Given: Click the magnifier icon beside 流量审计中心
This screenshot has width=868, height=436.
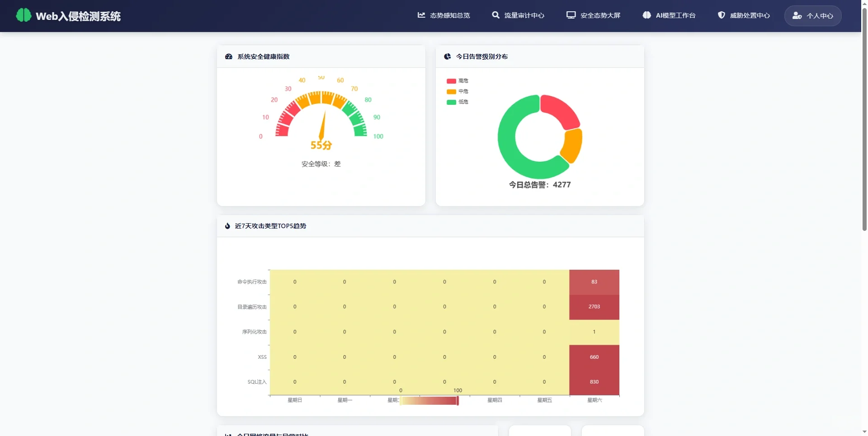Looking at the screenshot, I should [x=496, y=15].
